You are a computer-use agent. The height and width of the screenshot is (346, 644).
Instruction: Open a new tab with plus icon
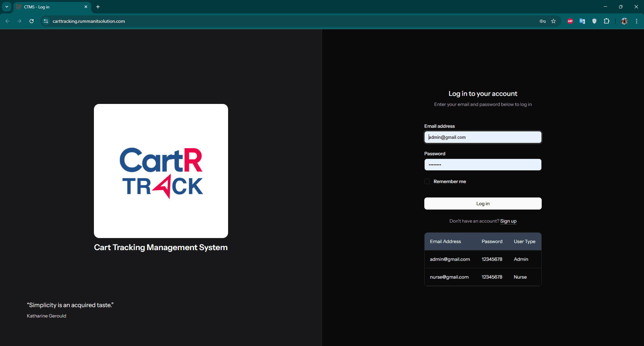[98, 7]
